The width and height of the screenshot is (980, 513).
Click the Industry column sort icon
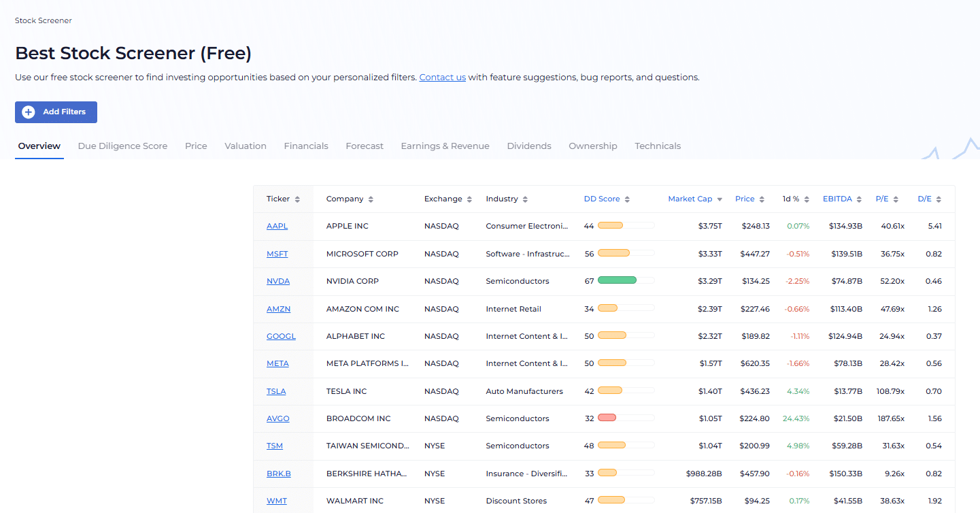click(x=526, y=199)
